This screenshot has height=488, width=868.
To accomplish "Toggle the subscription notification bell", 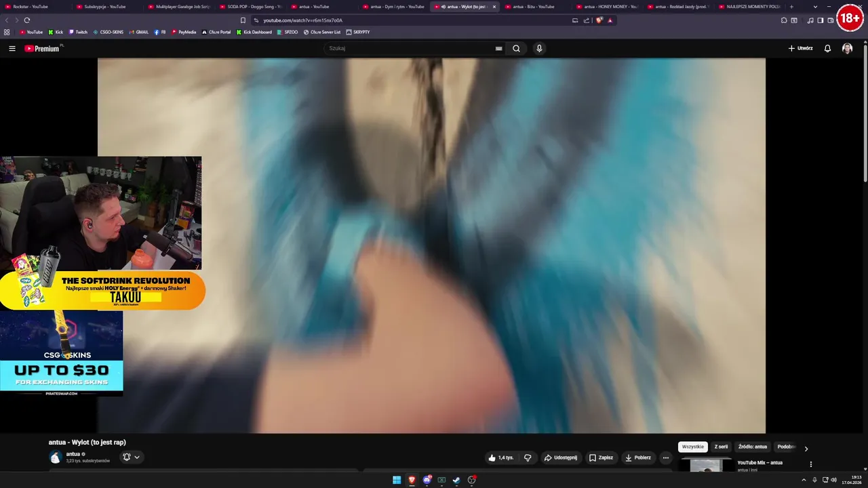I will pyautogui.click(x=126, y=457).
